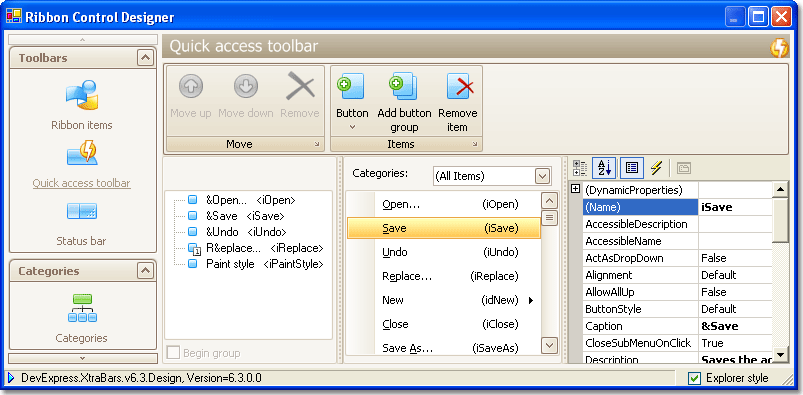
Task: Select Save As... (iSaveAs) list item
Action: 443,348
